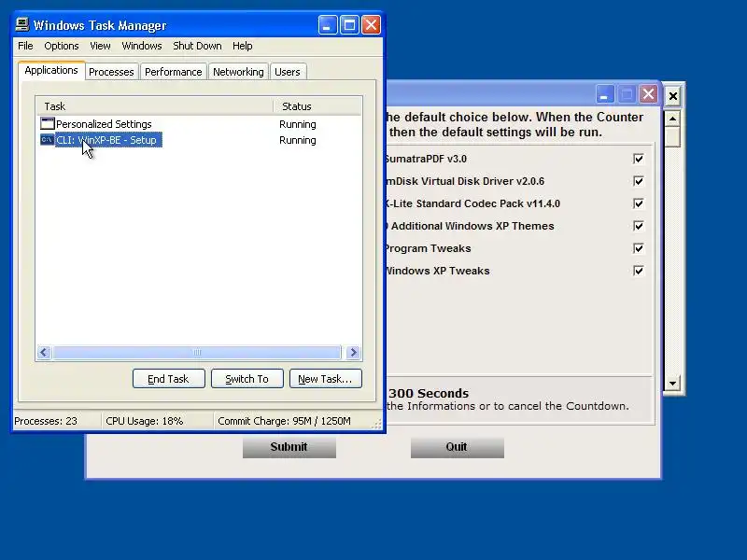Maximize the Windows Task Manager window
Image resolution: width=747 pixels, height=560 pixels.
click(x=349, y=25)
